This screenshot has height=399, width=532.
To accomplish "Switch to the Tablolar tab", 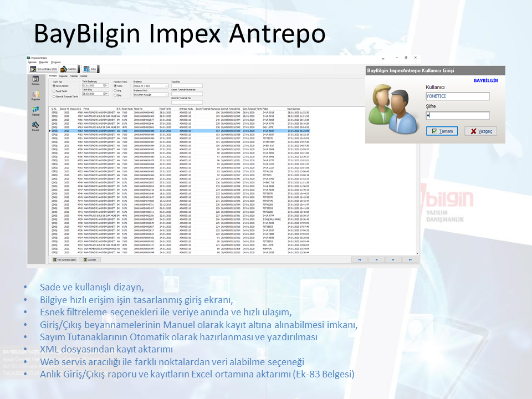I will click(74, 76).
